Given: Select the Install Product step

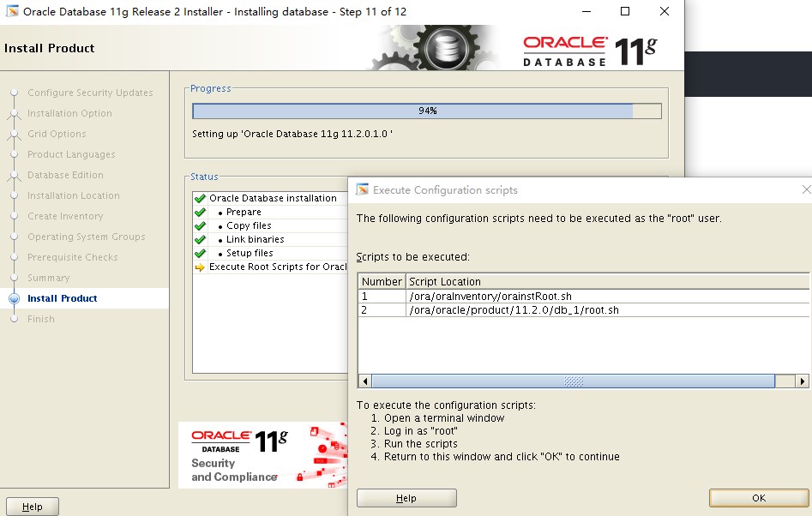Looking at the screenshot, I should tap(62, 298).
